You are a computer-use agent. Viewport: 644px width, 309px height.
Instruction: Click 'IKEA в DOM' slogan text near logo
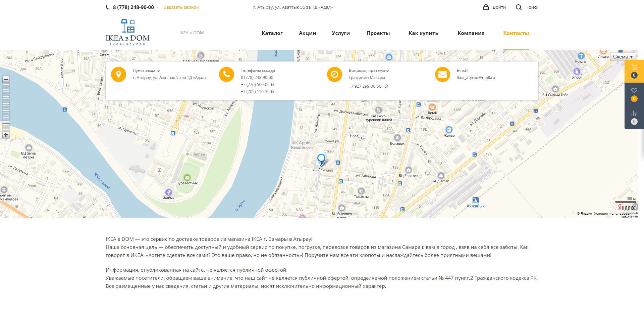(192, 33)
